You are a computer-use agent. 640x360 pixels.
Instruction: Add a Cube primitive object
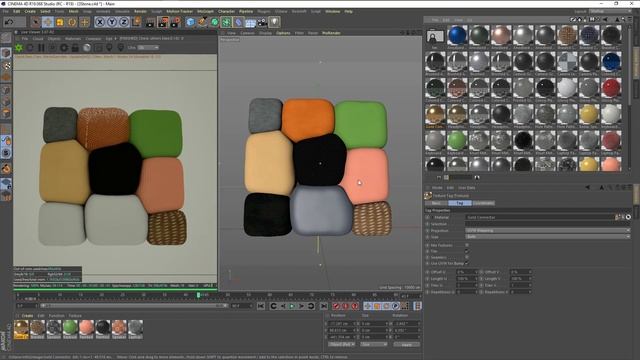pyautogui.click(x=190, y=22)
